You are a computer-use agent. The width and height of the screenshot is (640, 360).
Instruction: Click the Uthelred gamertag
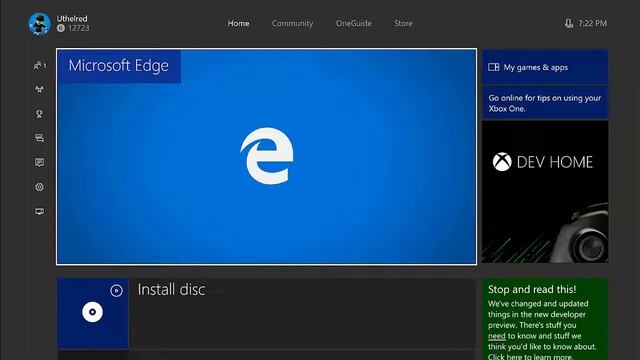[72, 18]
